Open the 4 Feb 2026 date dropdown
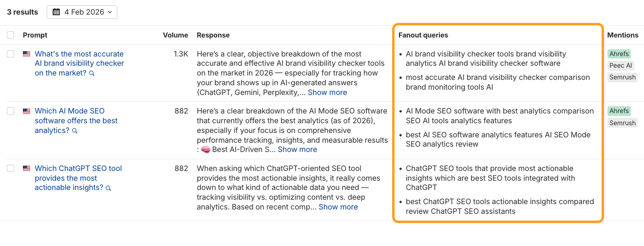Image resolution: width=644 pixels, height=246 pixels. coord(82,12)
